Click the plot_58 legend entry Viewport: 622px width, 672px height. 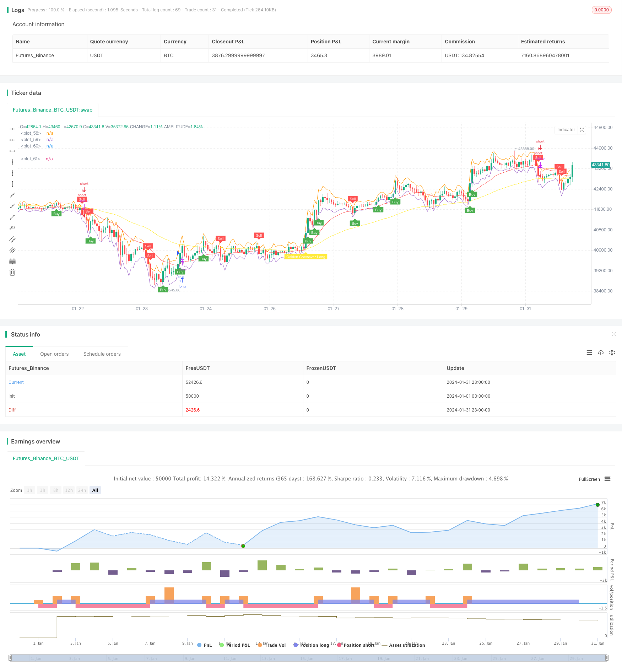pos(37,133)
